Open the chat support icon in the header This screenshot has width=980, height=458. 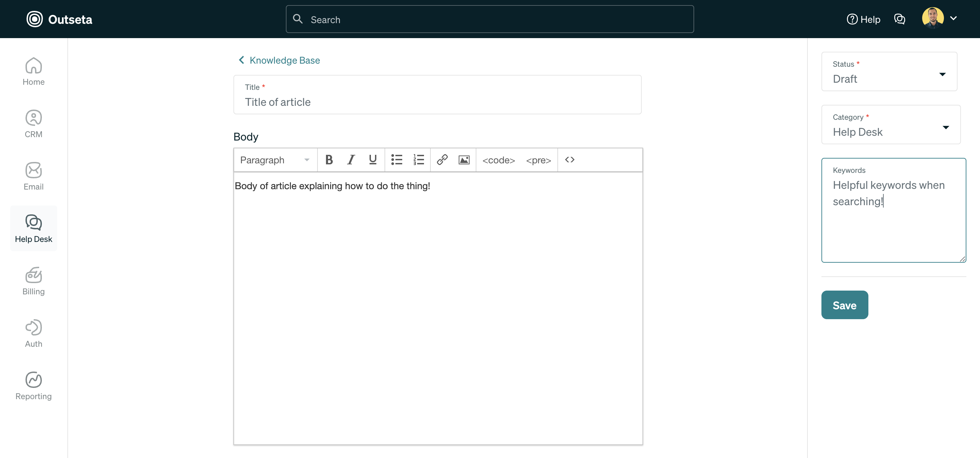[900, 19]
